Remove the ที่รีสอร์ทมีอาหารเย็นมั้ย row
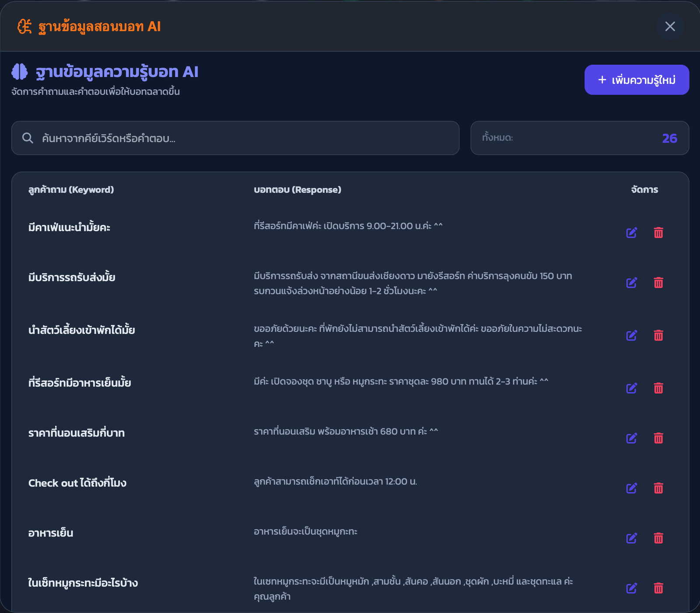Image resolution: width=700 pixels, height=613 pixels. (658, 388)
